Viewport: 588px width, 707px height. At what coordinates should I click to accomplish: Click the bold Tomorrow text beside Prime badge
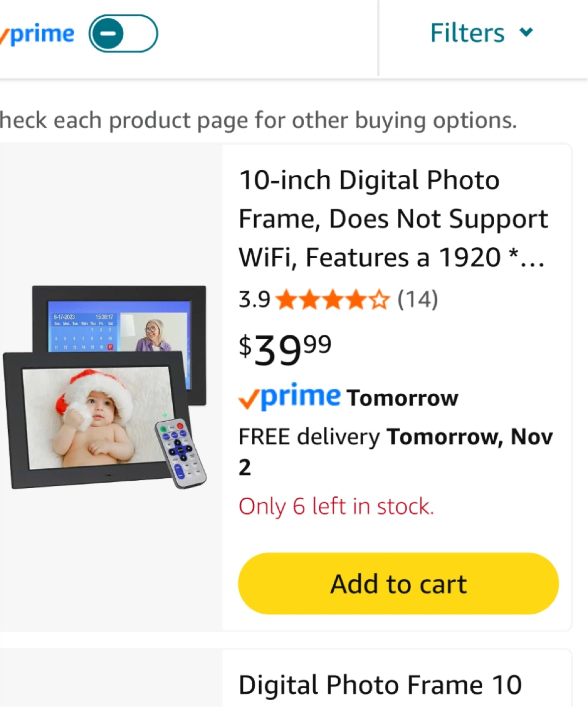[402, 398]
